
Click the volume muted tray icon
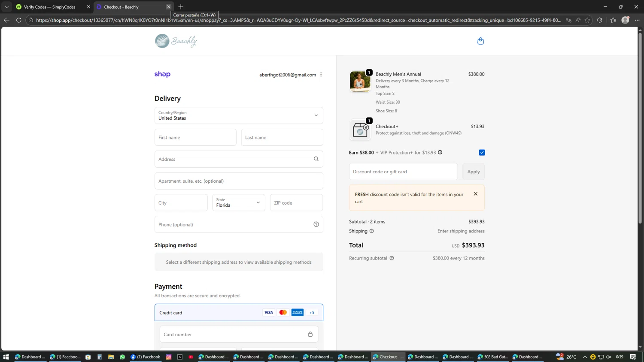(x=609, y=357)
